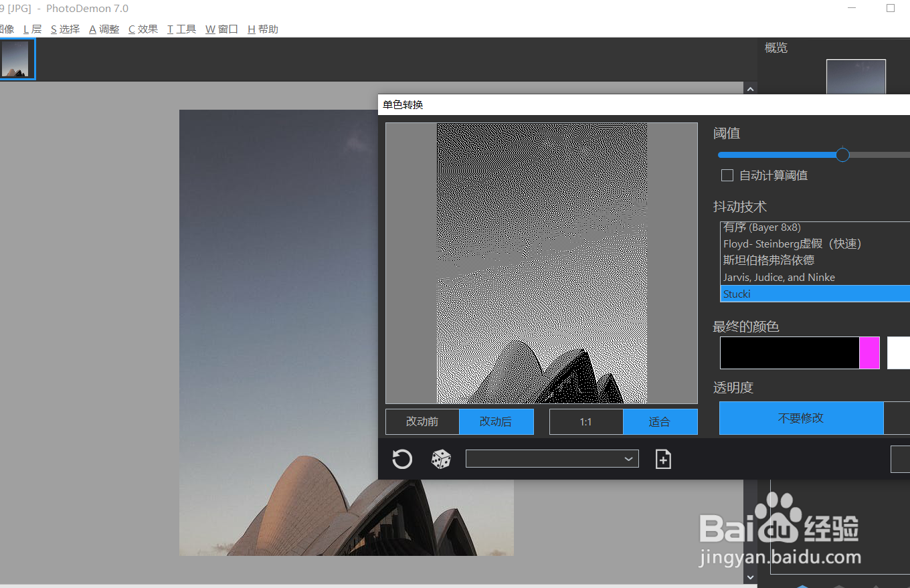Screen dimensions: 910x588
Task: Enable the 自动计算阈值 checkbox
Action: [x=727, y=175]
